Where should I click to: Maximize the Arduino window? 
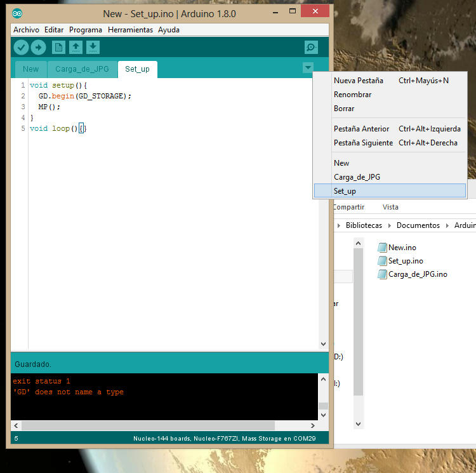[x=293, y=11]
